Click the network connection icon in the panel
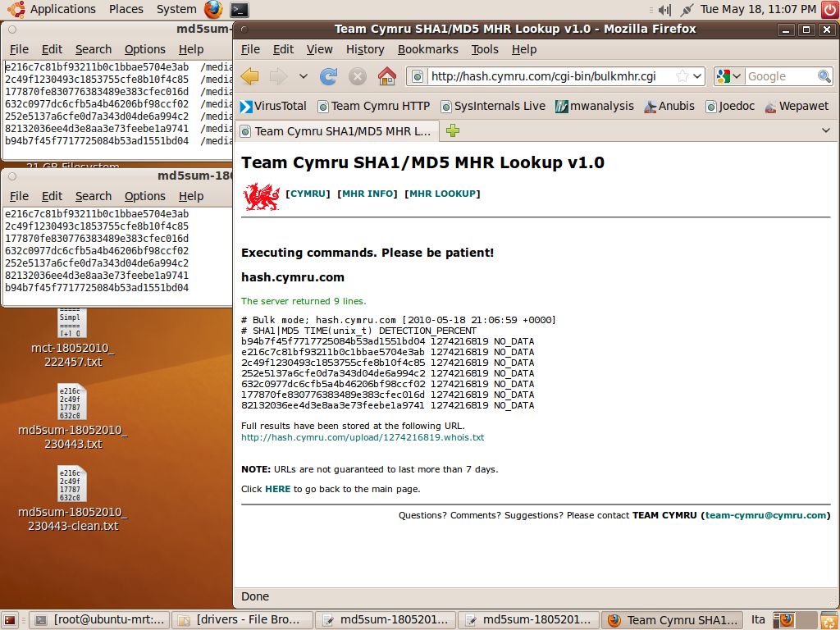 687,10
